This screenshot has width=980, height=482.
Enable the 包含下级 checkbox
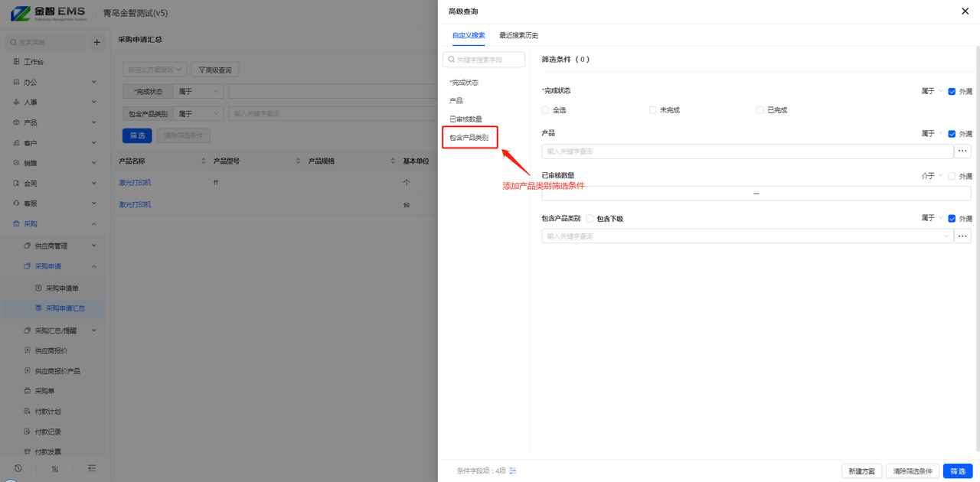tap(590, 219)
